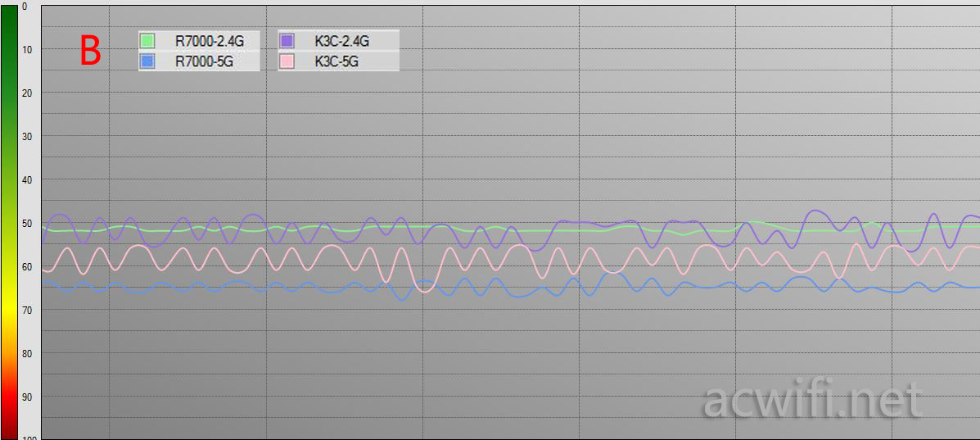Click the 50 value on signal scale
Image resolution: width=980 pixels, height=440 pixels.
(27, 224)
